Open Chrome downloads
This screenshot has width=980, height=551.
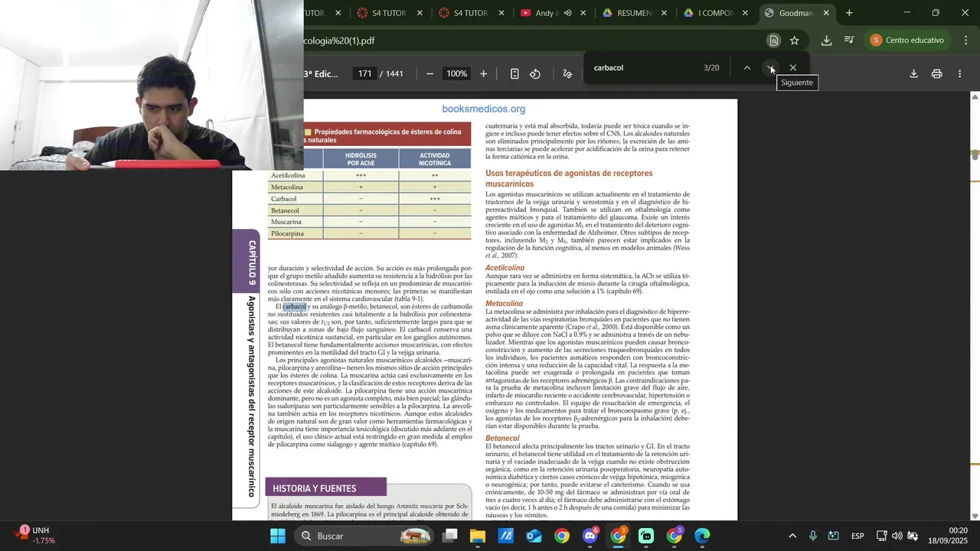pyautogui.click(x=826, y=41)
